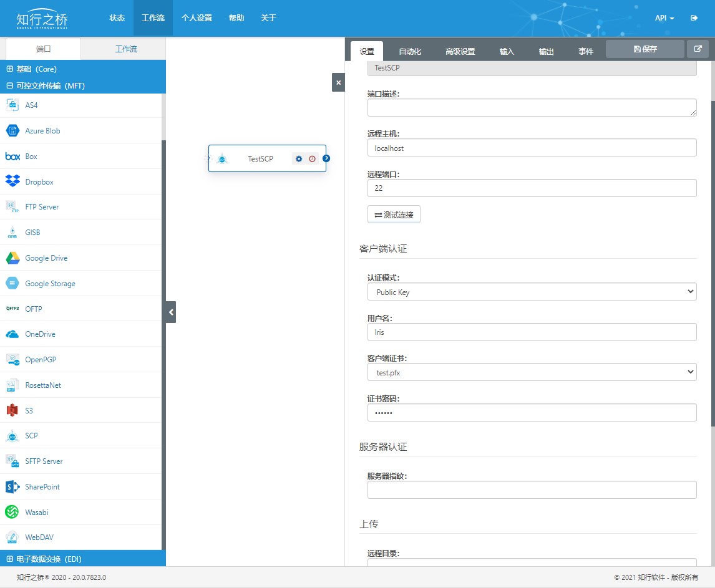The width and height of the screenshot is (715, 588).
Task: Close the settings panel with X
Action: [x=338, y=82]
